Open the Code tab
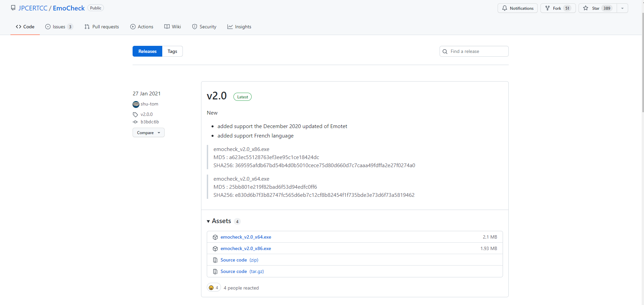The height and width of the screenshot is (305, 644). pyautogui.click(x=25, y=27)
